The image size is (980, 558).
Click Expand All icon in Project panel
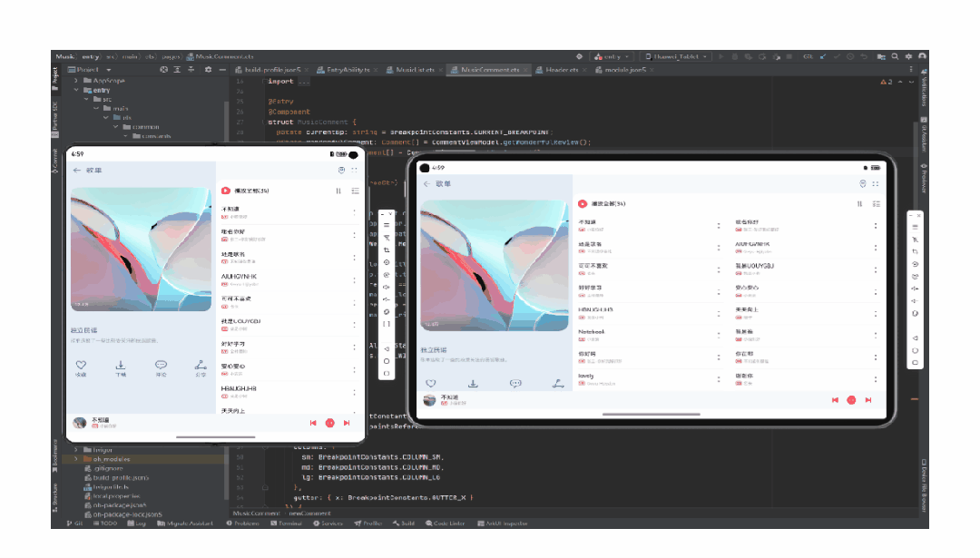click(x=178, y=69)
